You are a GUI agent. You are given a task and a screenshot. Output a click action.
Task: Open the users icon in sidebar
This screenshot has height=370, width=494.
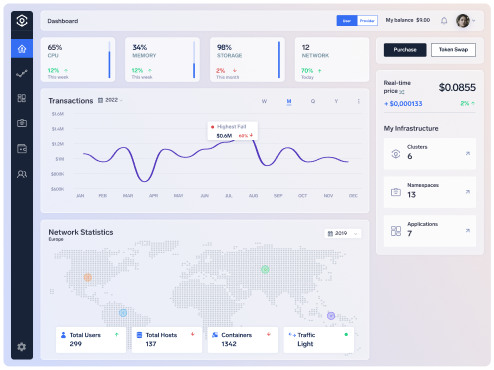22,174
